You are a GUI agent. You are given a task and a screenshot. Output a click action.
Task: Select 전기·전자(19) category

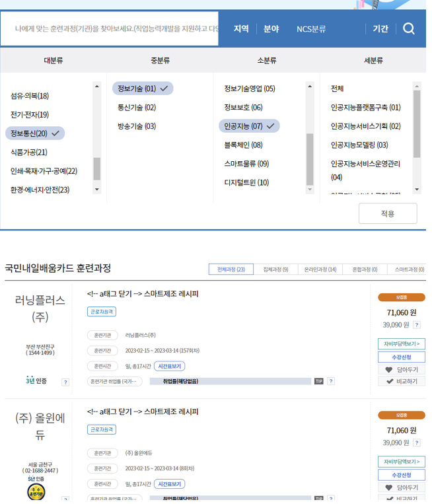30,114
